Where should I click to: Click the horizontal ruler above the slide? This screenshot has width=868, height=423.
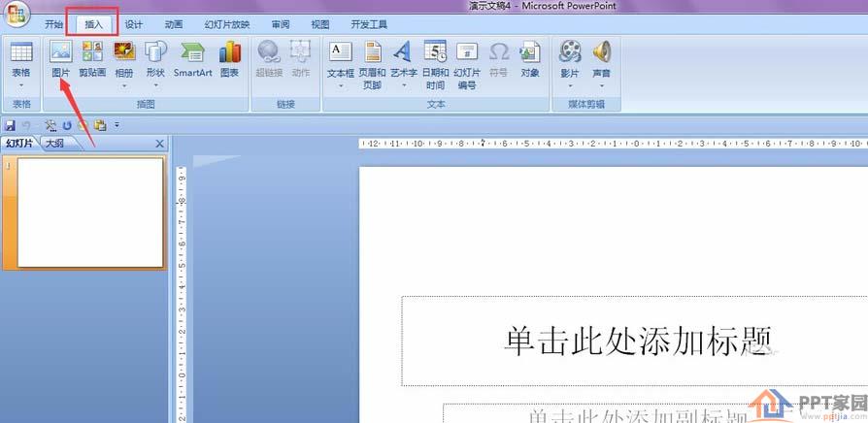pyautogui.click(x=614, y=144)
